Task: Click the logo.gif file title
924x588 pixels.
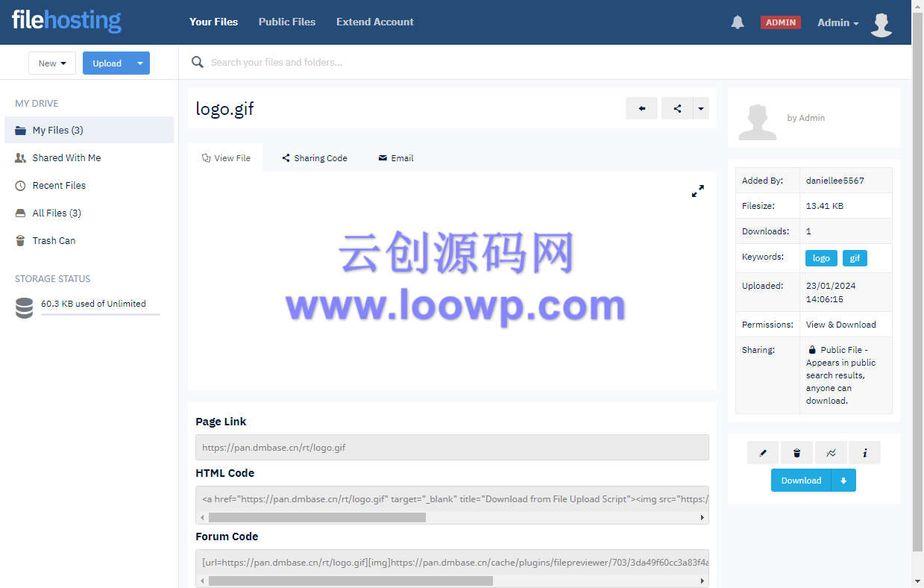Action: (x=224, y=109)
